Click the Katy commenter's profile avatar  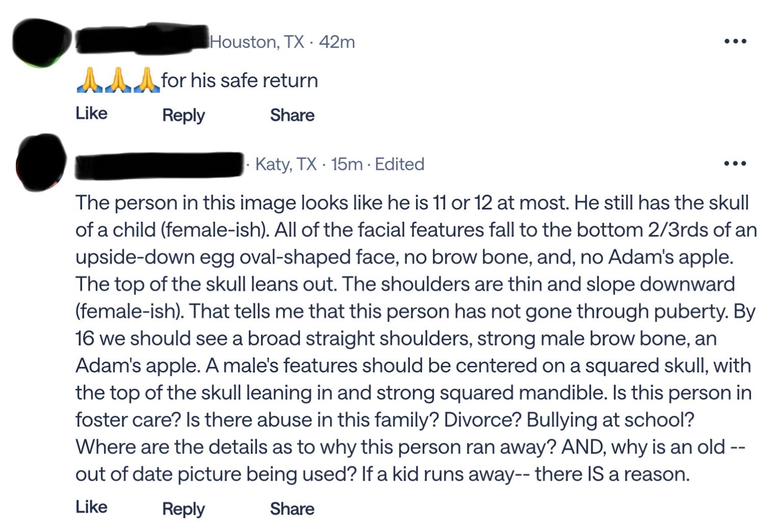coord(41,163)
